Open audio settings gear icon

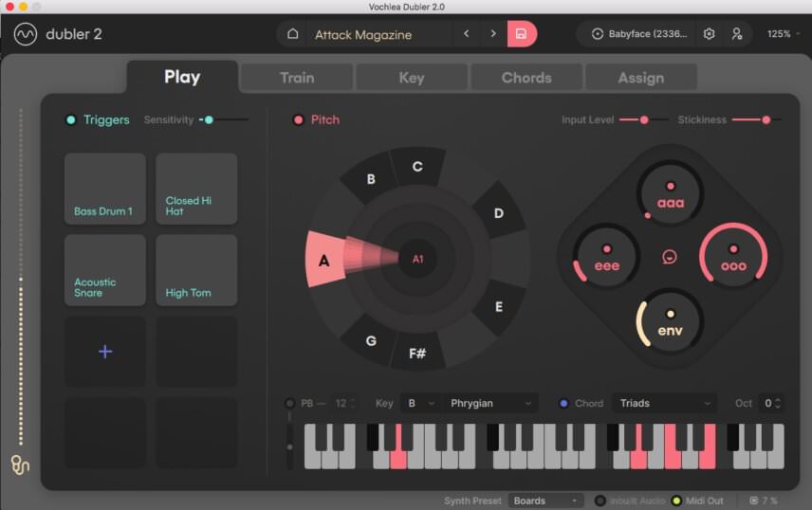[x=709, y=34]
